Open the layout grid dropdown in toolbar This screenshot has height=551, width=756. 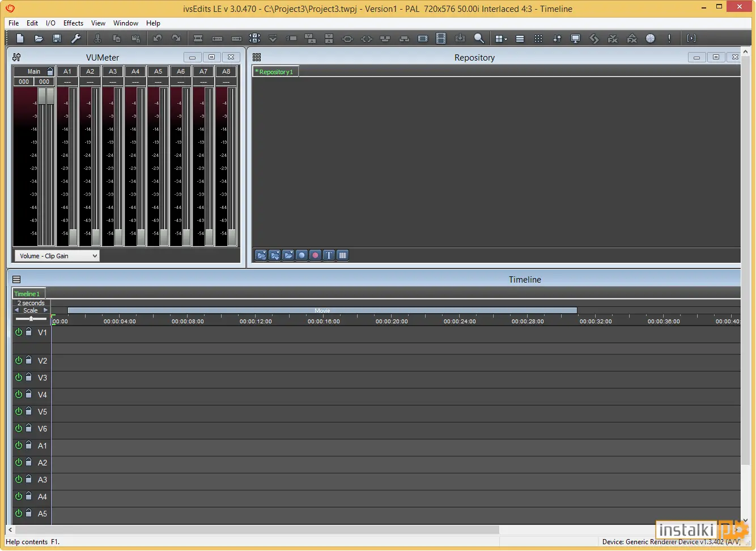point(501,39)
